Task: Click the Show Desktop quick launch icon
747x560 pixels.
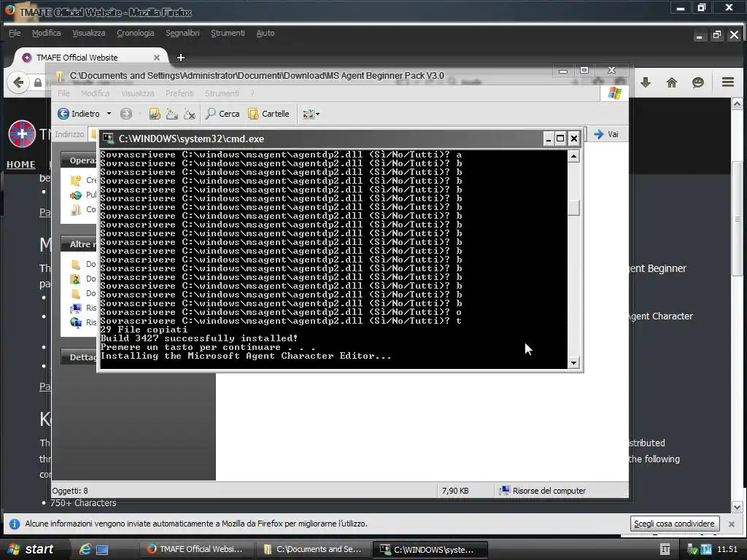Action: (x=102, y=550)
